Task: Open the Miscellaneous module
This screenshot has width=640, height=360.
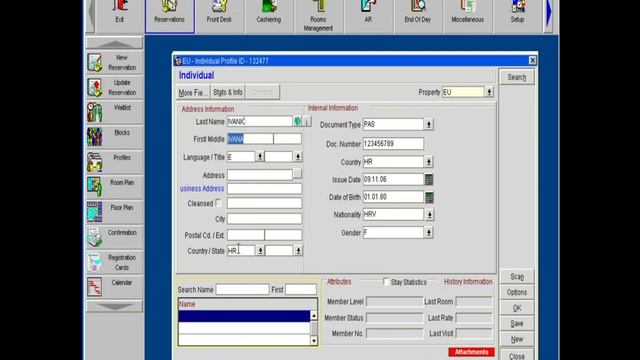Action: [467, 16]
